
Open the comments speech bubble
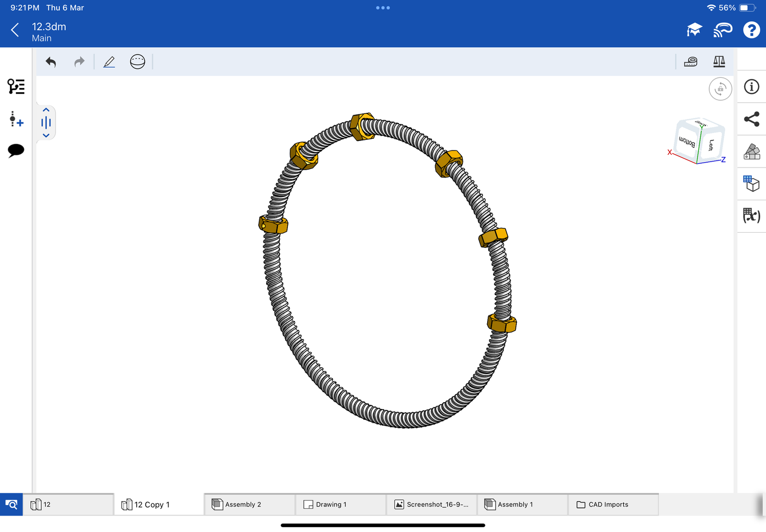click(x=16, y=150)
